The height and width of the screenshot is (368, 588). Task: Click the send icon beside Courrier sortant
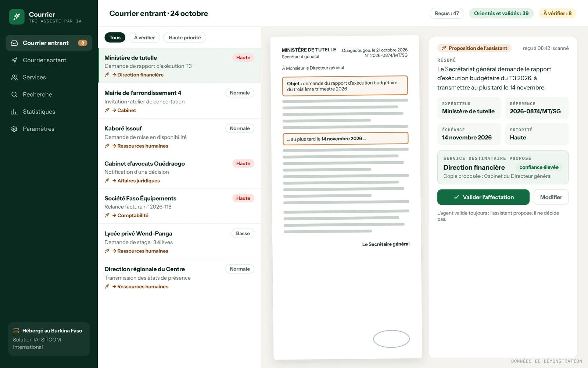pos(14,60)
